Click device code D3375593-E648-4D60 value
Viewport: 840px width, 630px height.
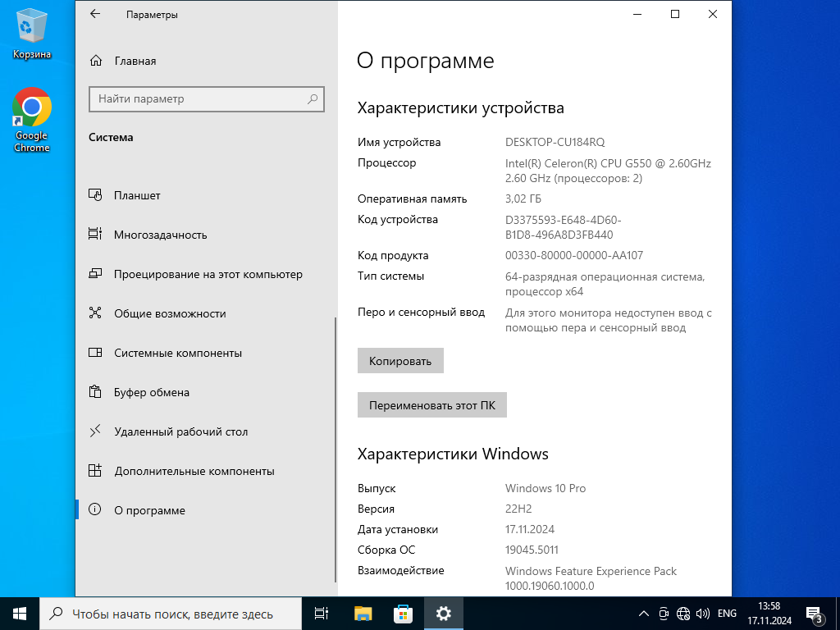[563, 227]
